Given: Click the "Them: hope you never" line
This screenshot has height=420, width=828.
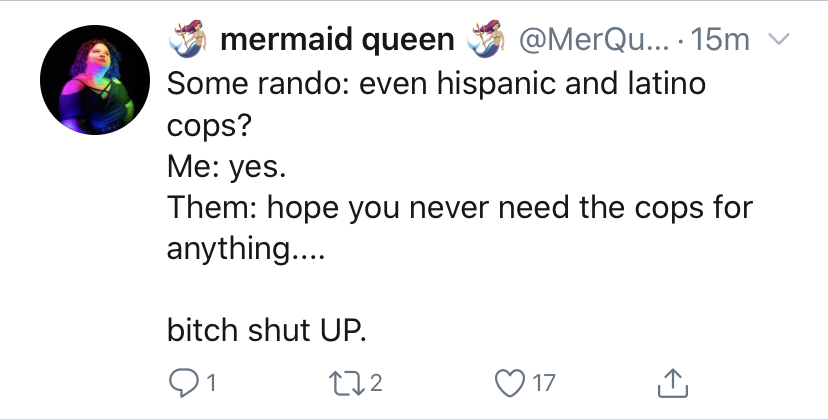Looking at the screenshot, I should click(460, 207).
